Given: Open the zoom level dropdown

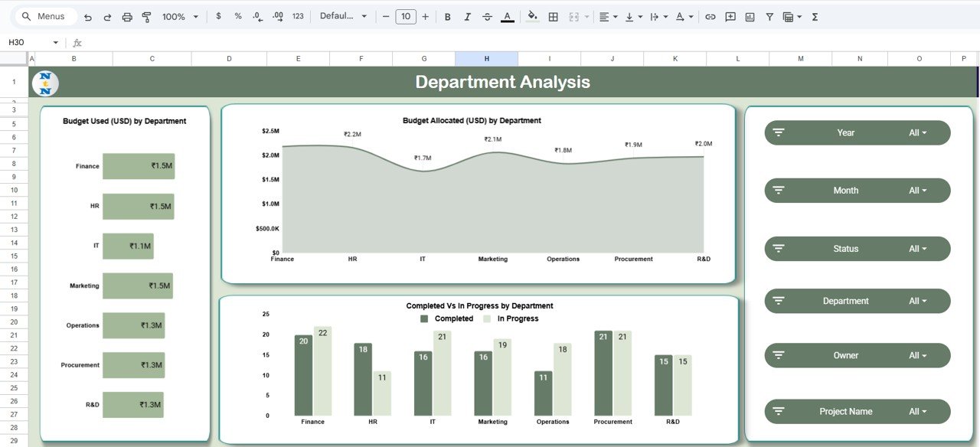Looking at the screenshot, I should (180, 16).
